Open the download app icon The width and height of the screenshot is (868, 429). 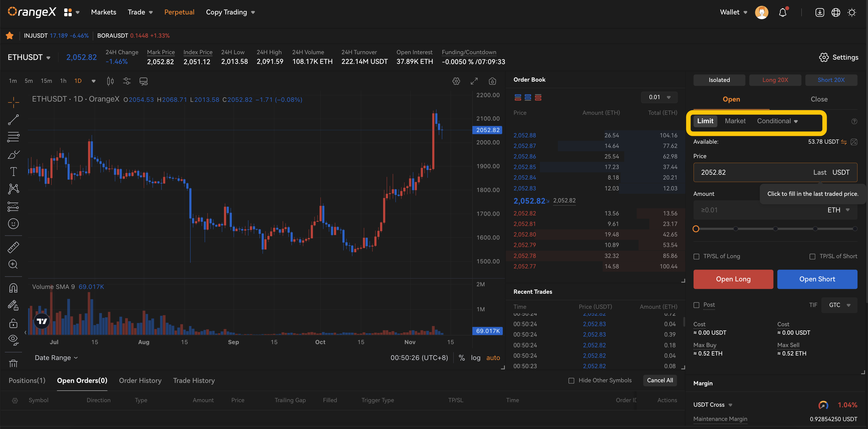click(x=820, y=12)
